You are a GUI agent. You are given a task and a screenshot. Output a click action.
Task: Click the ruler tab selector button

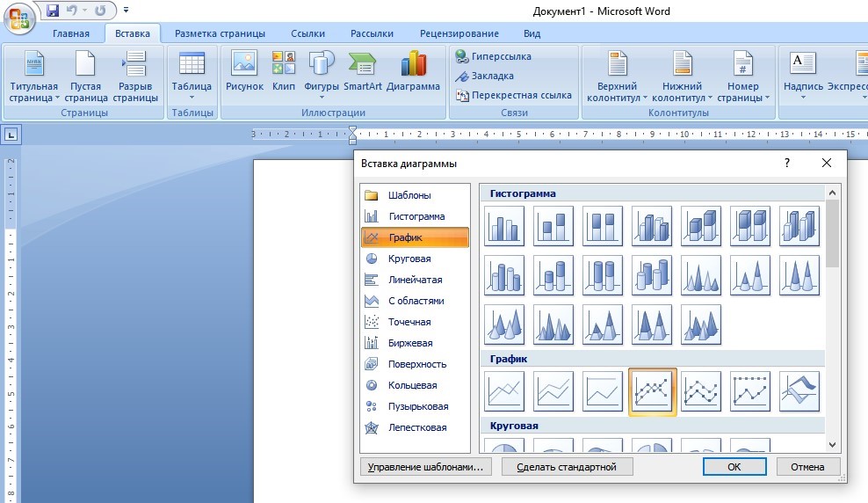(x=11, y=135)
